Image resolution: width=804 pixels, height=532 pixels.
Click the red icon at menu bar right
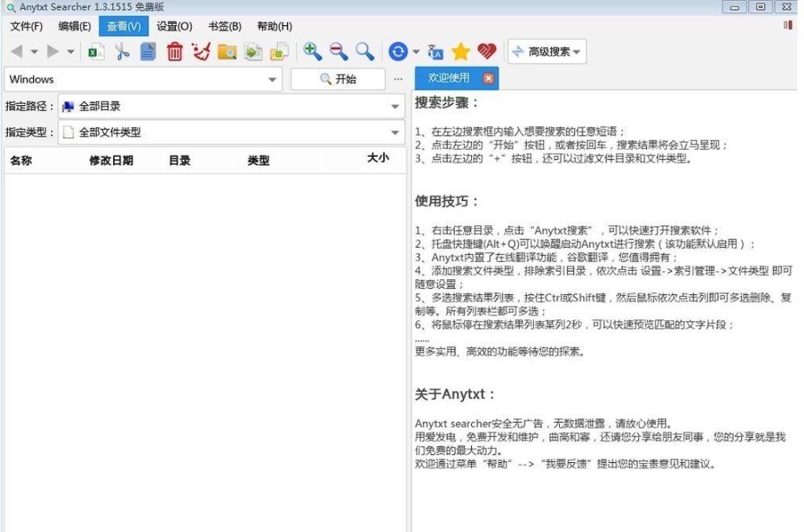[x=788, y=25]
